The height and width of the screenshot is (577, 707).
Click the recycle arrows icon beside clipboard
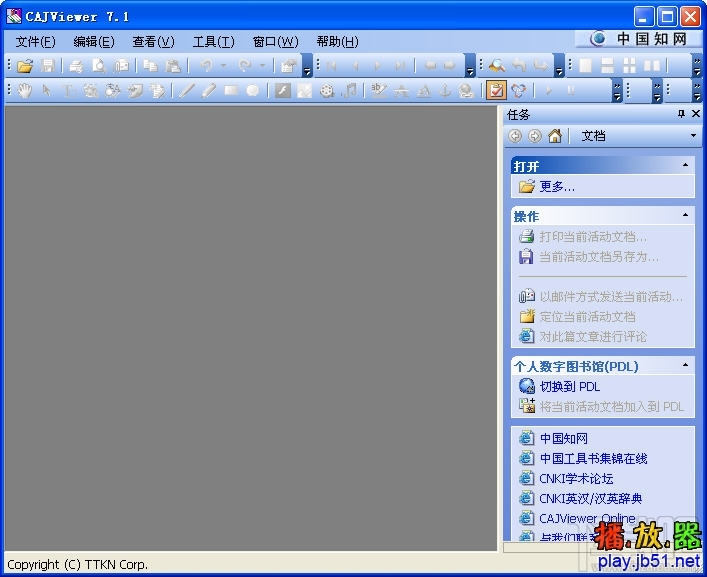point(519,91)
